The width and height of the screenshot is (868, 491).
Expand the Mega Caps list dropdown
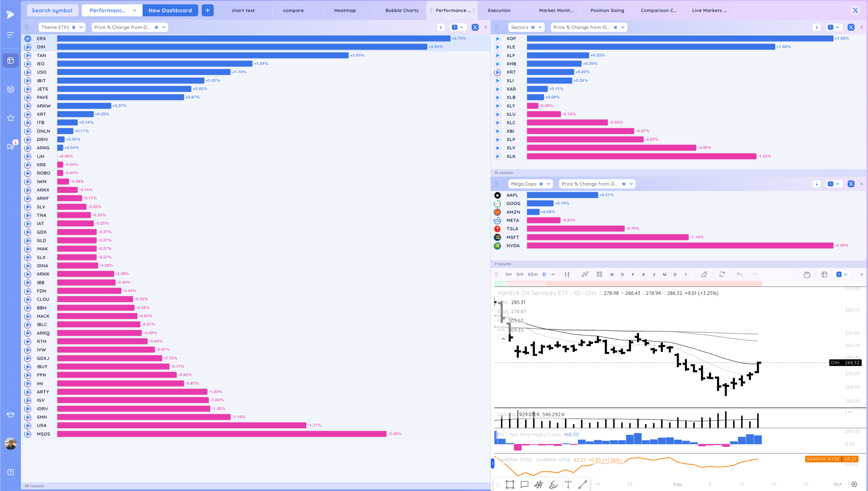point(549,184)
